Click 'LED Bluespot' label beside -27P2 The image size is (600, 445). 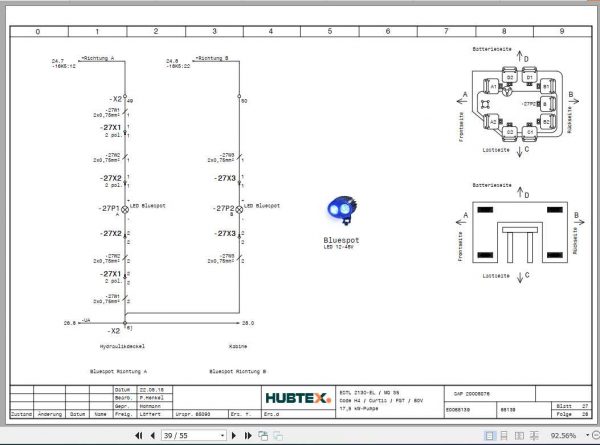(262, 206)
